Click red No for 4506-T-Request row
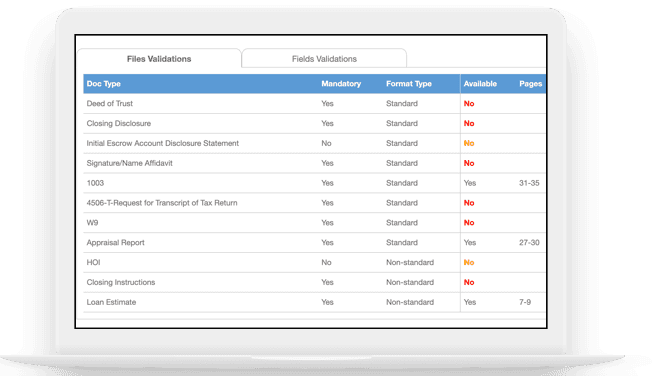The width and height of the screenshot is (656, 376). coord(469,203)
